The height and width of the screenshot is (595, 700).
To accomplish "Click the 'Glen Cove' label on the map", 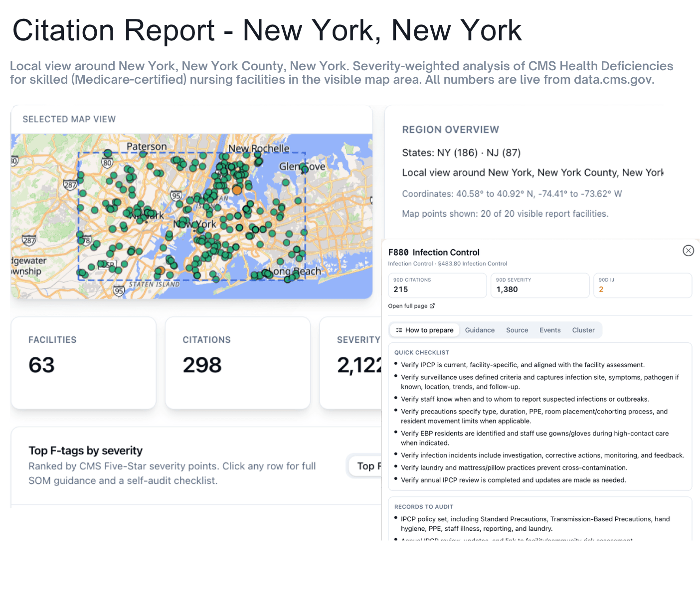I will click(302, 166).
